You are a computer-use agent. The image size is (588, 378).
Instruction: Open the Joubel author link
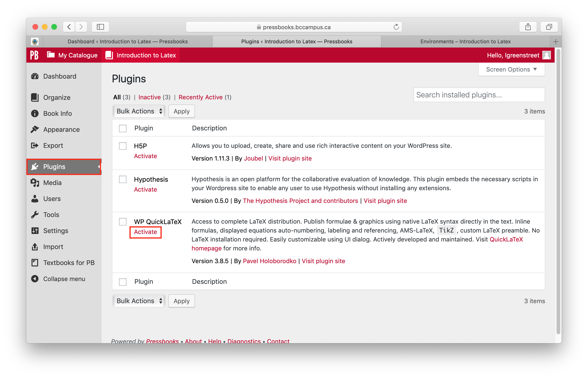coord(253,158)
